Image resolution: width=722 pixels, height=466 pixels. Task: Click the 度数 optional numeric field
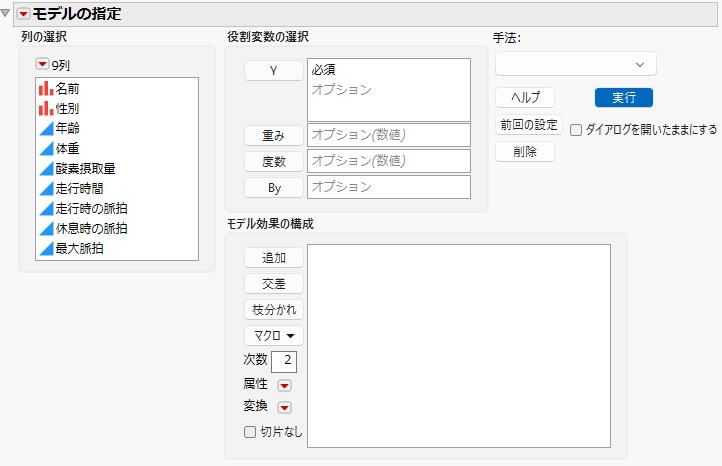tap(389, 161)
